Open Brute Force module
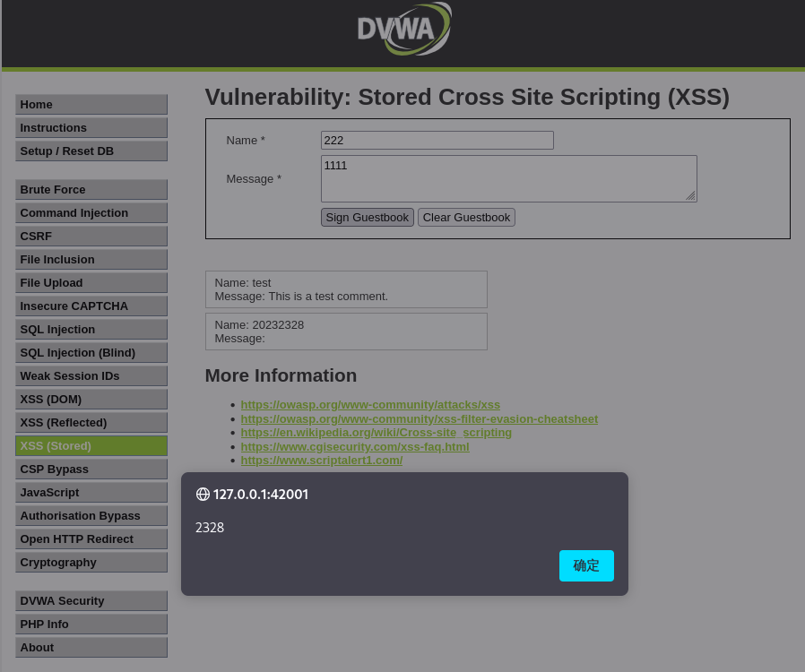805x672 pixels. pos(91,189)
